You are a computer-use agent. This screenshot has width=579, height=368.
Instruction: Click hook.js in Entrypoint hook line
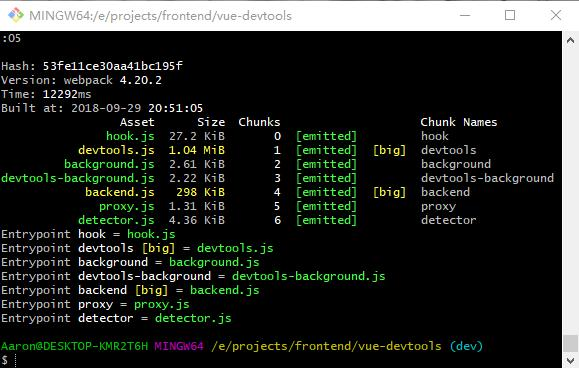151,234
